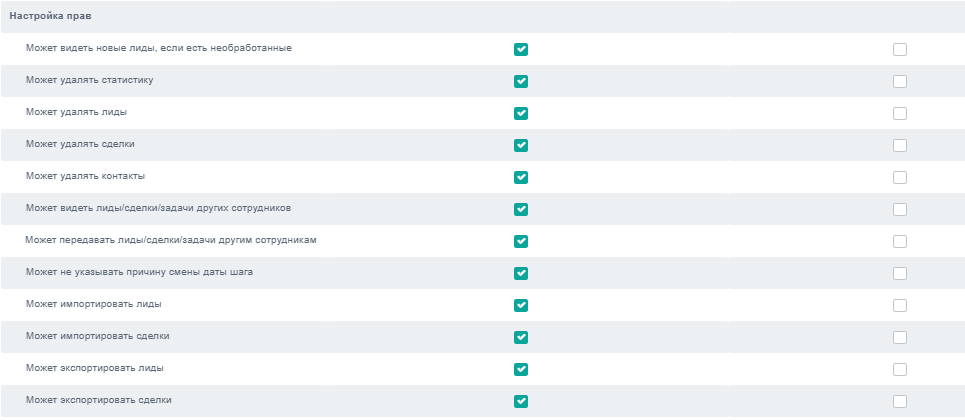Uncheck green box for 'Может видеть новые лиды'
This screenshot has height=420, width=965.
tap(521, 49)
